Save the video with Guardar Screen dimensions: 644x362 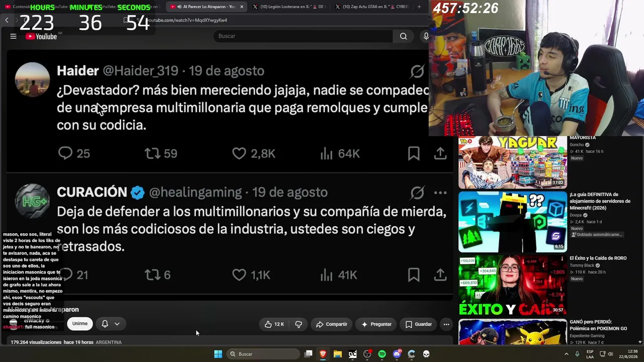(x=419, y=324)
